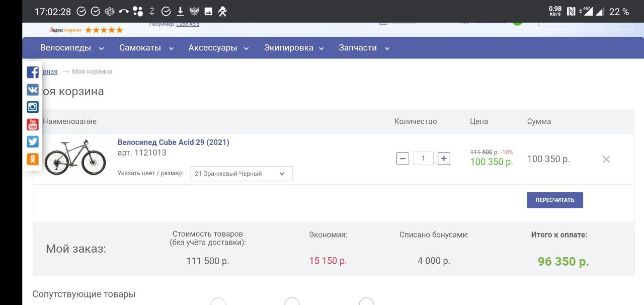The height and width of the screenshot is (305, 644).
Task: Expand the Самокаты menu
Action: [x=146, y=48]
